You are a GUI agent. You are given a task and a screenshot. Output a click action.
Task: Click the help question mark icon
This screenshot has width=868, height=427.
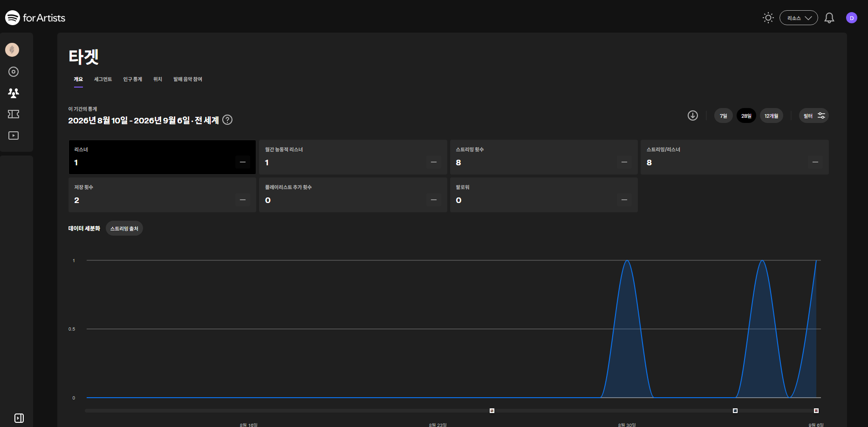(x=227, y=120)
